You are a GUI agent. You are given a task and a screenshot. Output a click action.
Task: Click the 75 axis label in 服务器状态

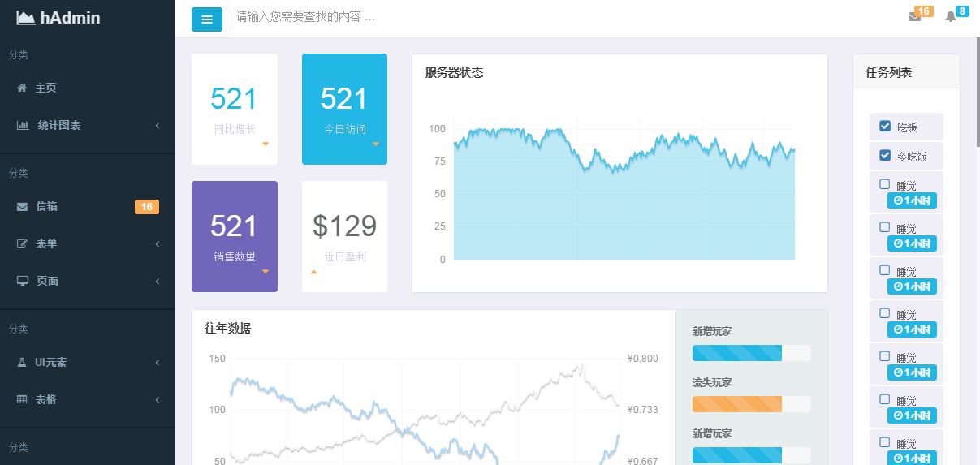[439, 161]
